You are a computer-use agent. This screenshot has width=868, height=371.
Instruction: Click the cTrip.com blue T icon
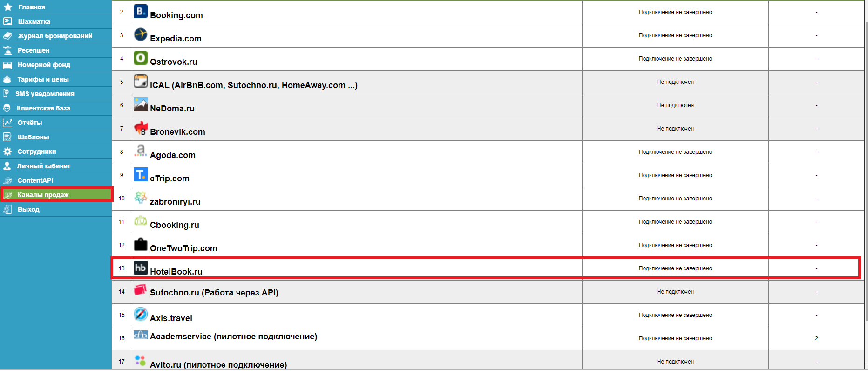coord(141,174)
